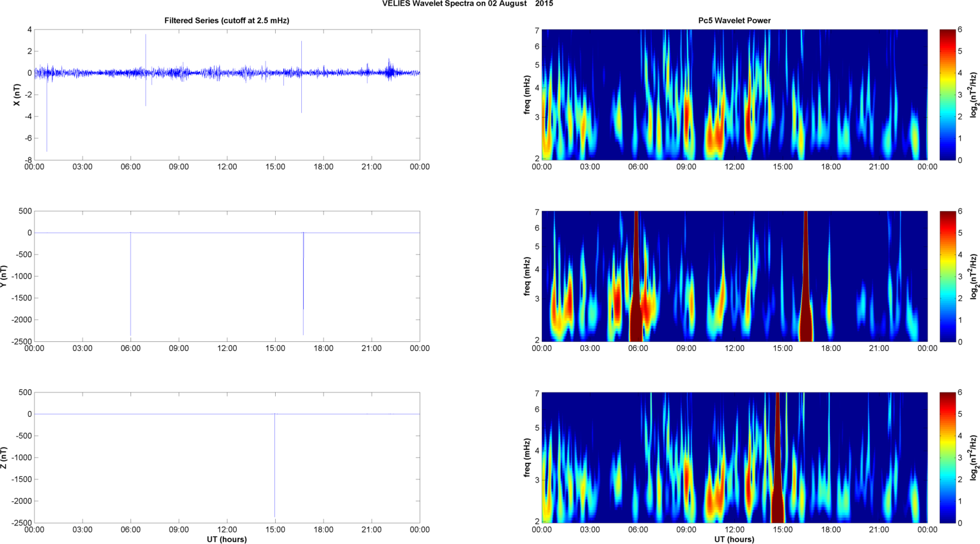Click the '-8' tick on the X (nT) axis
Viewport: 980px width, 544px height.
[28, 160]
